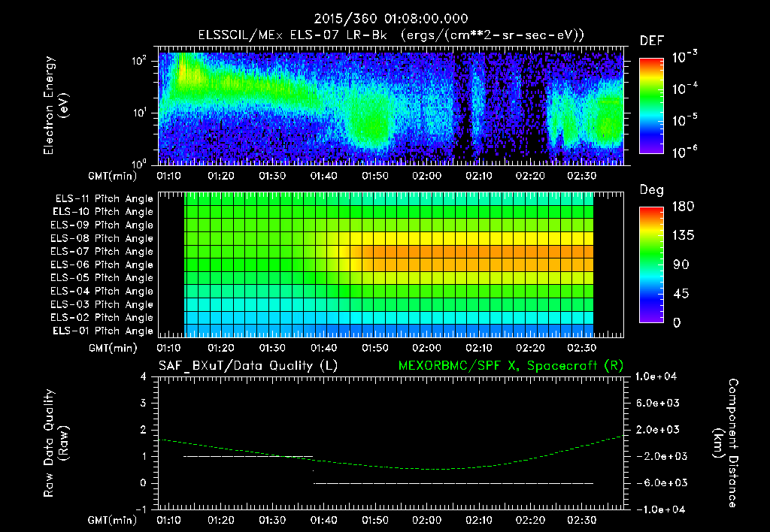
Task: Click the 01:50 tick label under spectrogram
Action: click(x=375, y=176)
